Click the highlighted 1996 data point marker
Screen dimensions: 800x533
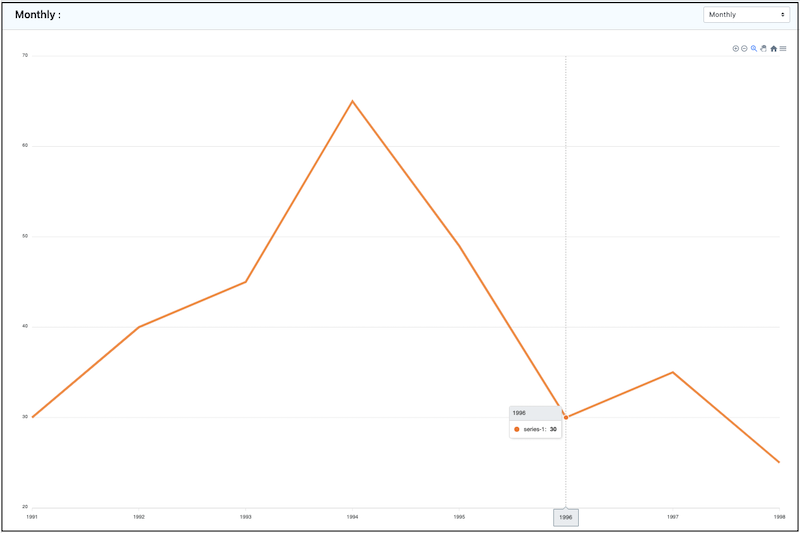tap(566, 417)
